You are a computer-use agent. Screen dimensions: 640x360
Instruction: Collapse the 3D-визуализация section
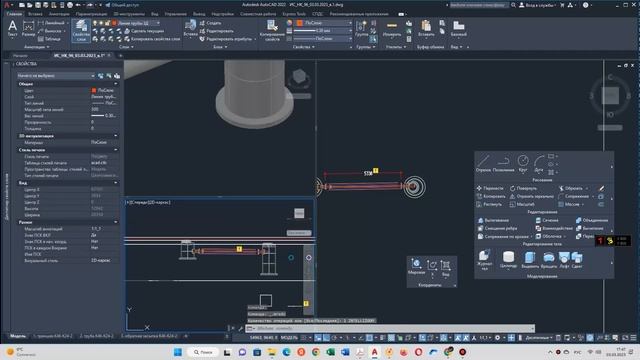[x=116, y=136]
